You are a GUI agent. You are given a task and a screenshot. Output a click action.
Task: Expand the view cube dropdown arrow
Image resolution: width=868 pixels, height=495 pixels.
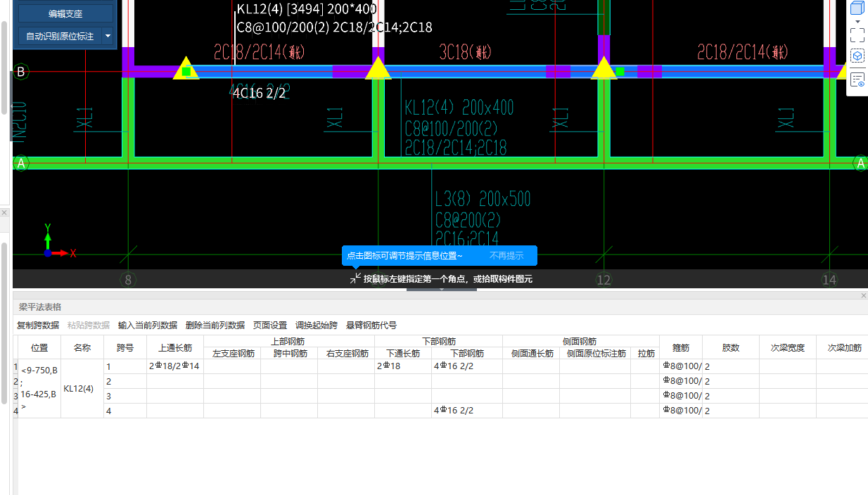point(857,20)
